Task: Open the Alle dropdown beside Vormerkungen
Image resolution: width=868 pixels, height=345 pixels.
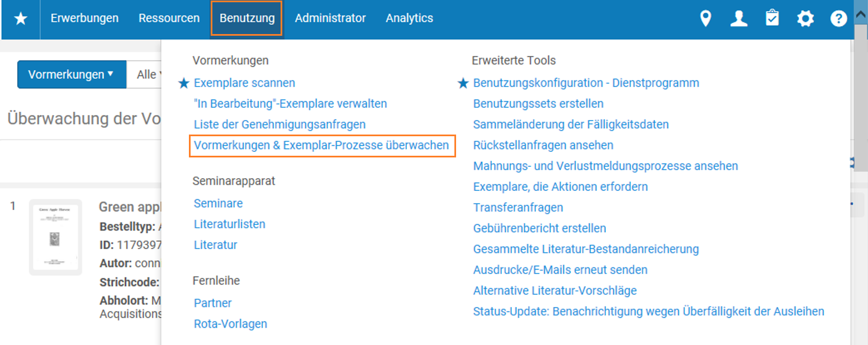Action: tap(145, 74)
